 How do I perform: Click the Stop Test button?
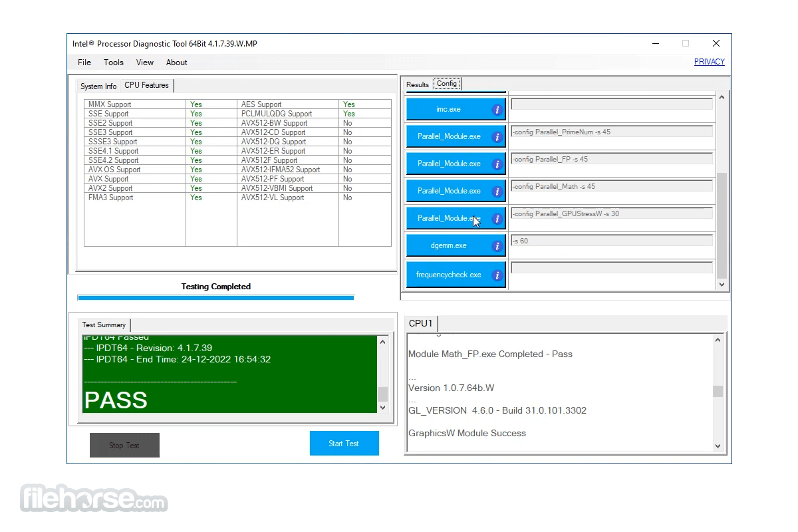pos(124,446)
